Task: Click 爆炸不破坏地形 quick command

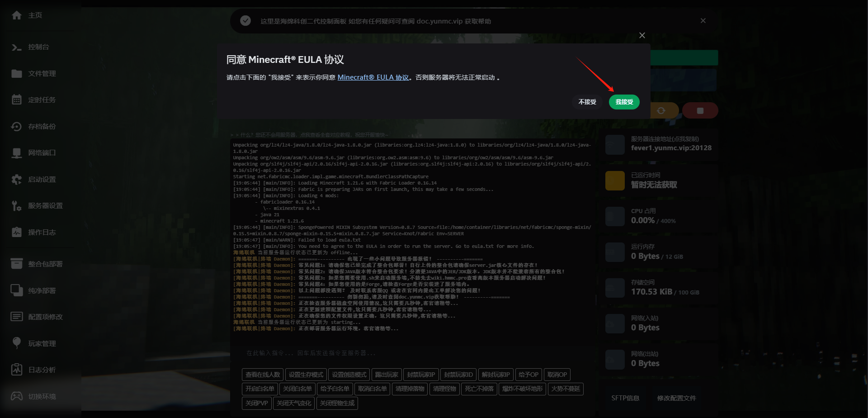Action: point(522,389)
